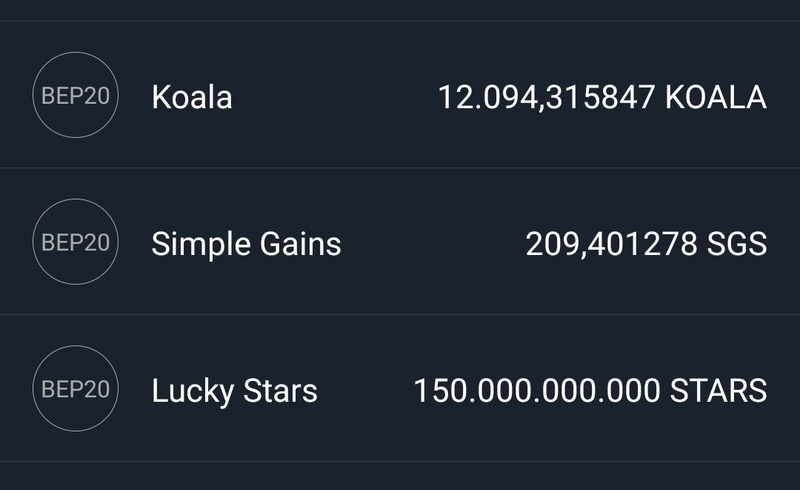
Task: Click the word "Lucky" in Lucky Stars
Action: (x=190, y=390)
